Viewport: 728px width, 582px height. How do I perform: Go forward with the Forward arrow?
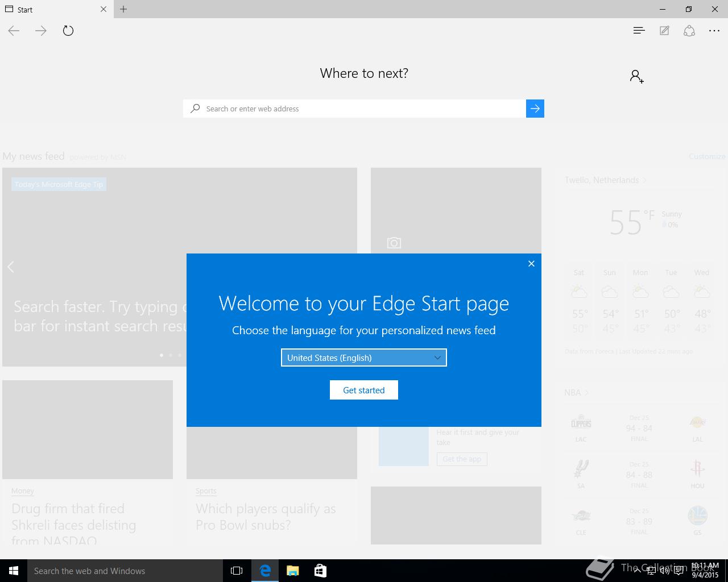(41, 31)
